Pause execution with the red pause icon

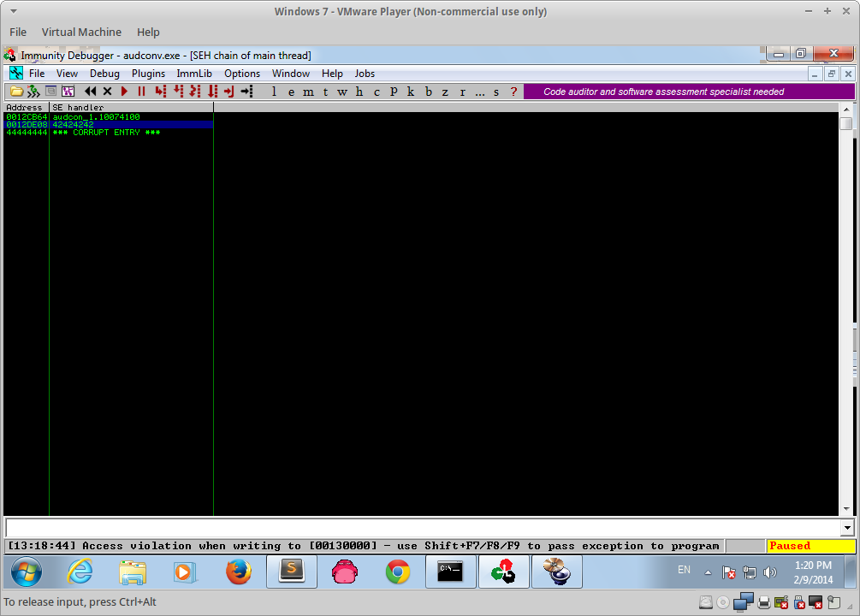point(141,92)
